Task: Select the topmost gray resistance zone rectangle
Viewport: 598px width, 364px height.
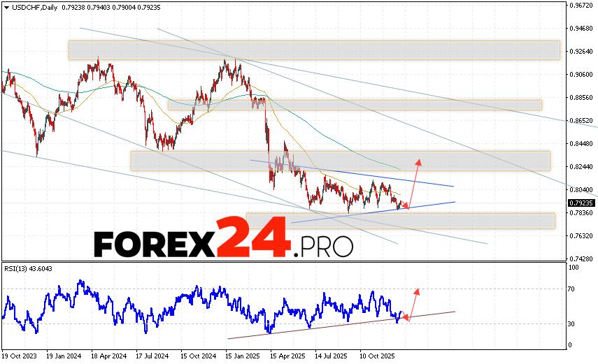Action: [x=314, y=50]
